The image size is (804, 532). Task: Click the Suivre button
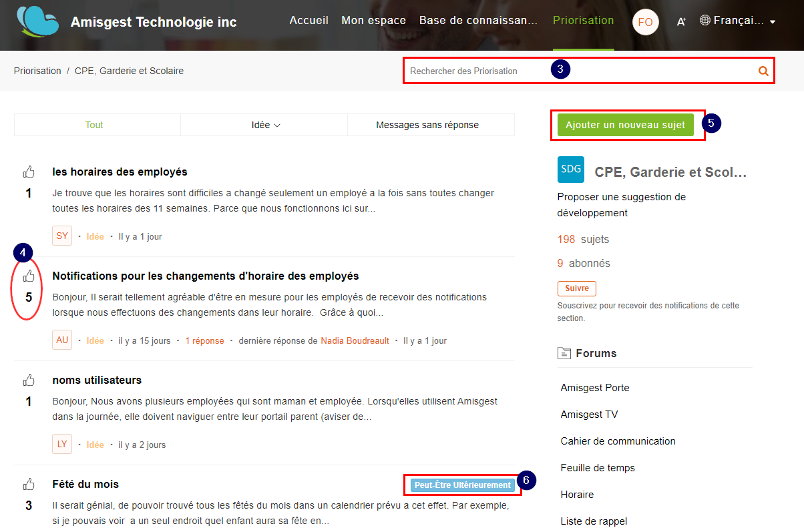pyautogui.click(x=577, y=288)
